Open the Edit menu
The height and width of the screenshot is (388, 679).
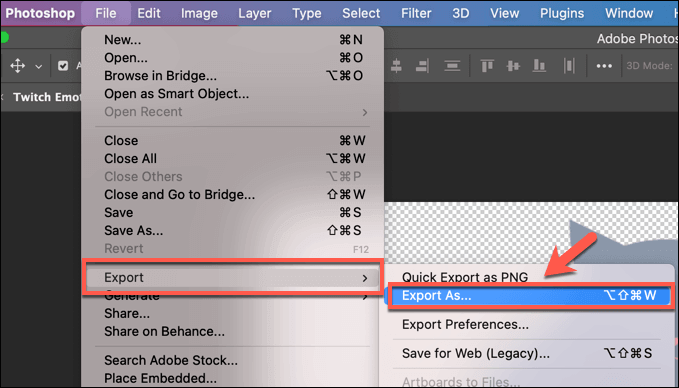(x=149, y=13)
